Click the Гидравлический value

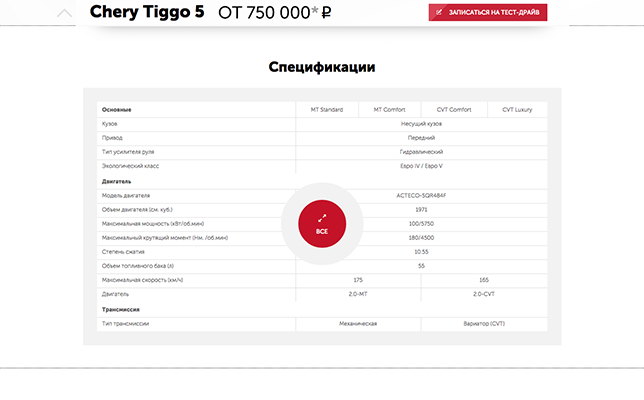pyautogui.click(x=421, y=152)
